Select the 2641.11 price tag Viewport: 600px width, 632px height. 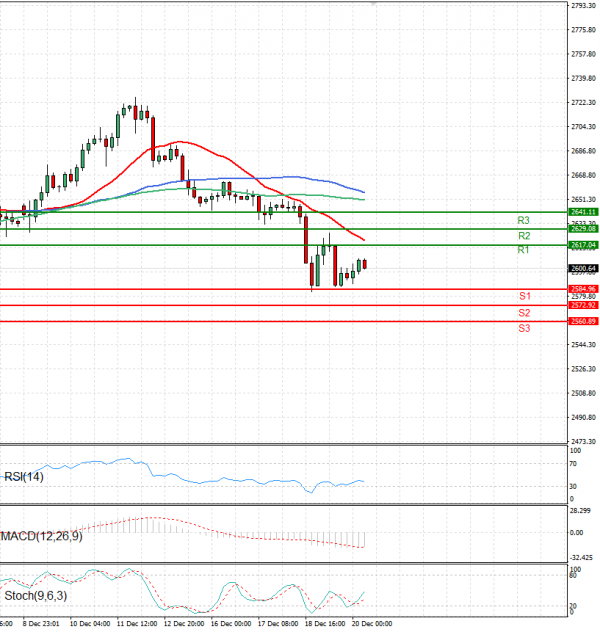[583, 212]
